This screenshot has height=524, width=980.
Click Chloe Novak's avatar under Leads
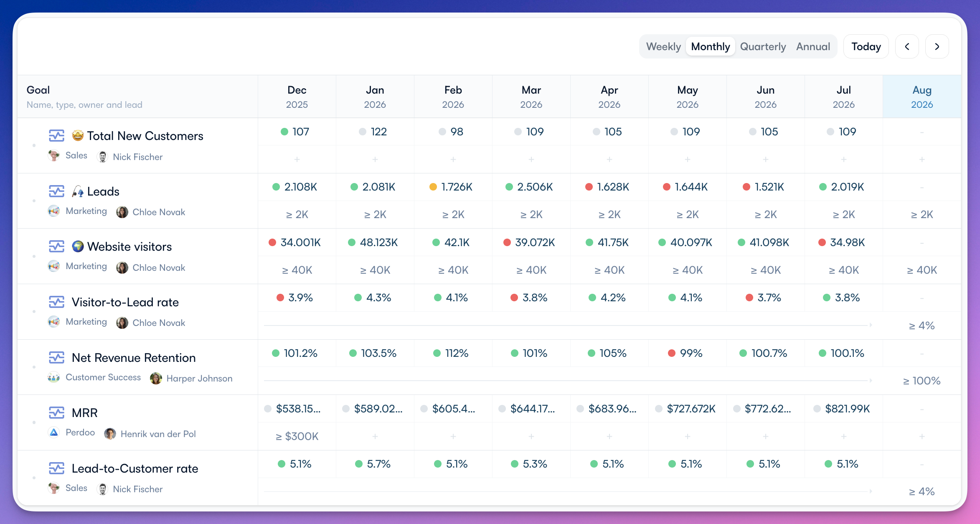pyautogui.click(x=122, y=212)
